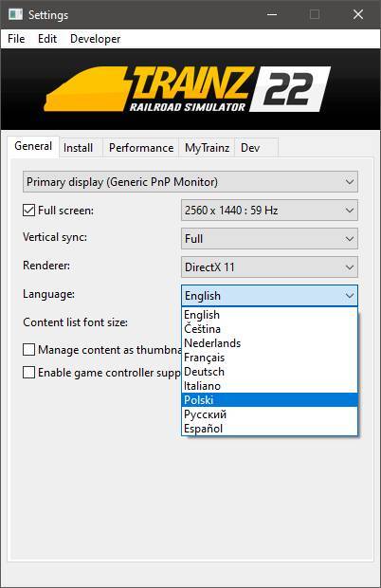Open the Edit menu
This screenshot has height=588, width=381.
click(47, 39)
